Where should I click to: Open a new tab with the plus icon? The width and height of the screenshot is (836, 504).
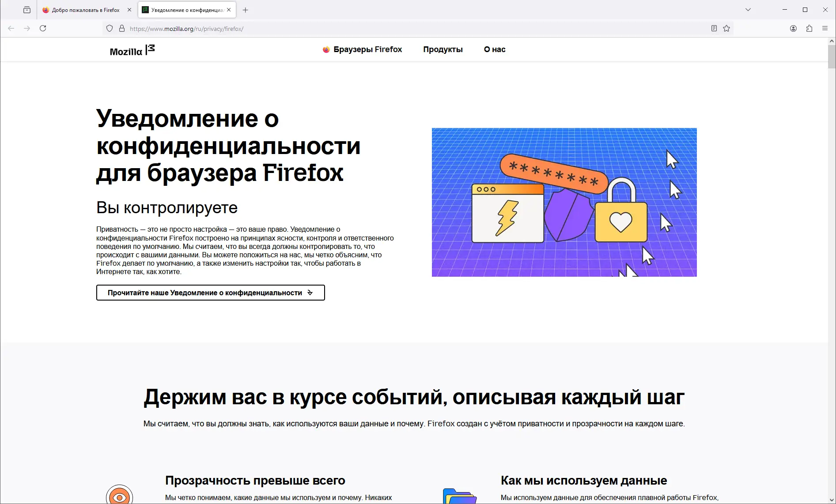pyautogui.click(x=246, y=10)
